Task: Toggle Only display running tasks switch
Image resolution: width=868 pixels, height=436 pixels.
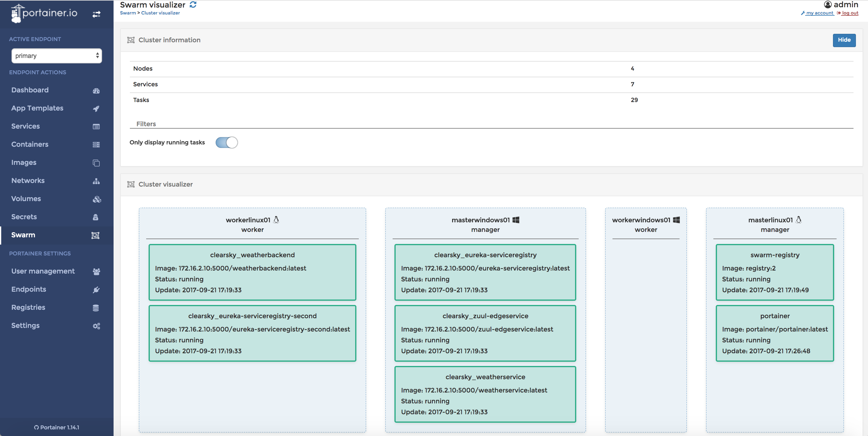Action: point(227,143)
